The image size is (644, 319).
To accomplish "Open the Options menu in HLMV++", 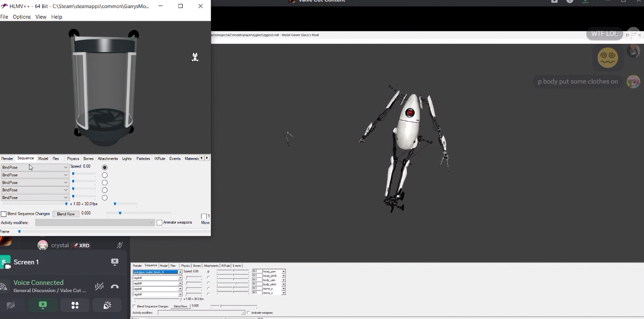I will [22, 17].
